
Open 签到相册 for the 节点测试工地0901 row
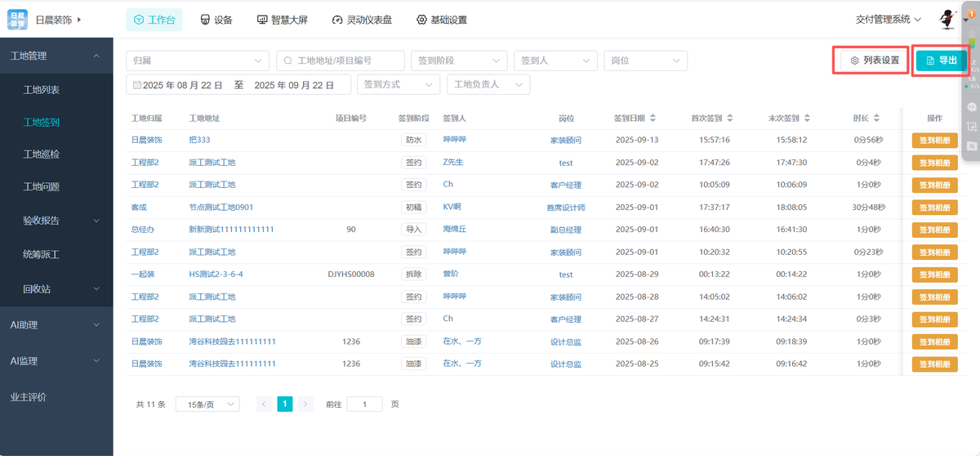pyautogui.click(x=934, y=207)
